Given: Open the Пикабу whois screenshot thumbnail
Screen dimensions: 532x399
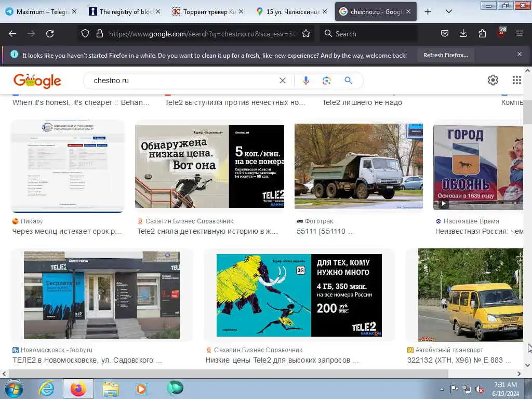Looking at the screenshot, I should 68,166.
